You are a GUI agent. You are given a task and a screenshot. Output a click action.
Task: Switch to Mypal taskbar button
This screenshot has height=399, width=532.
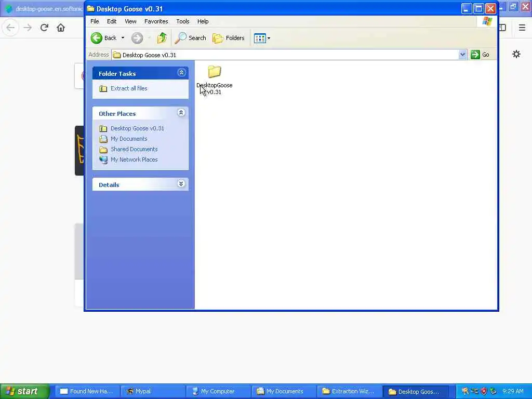click(153, 391)
